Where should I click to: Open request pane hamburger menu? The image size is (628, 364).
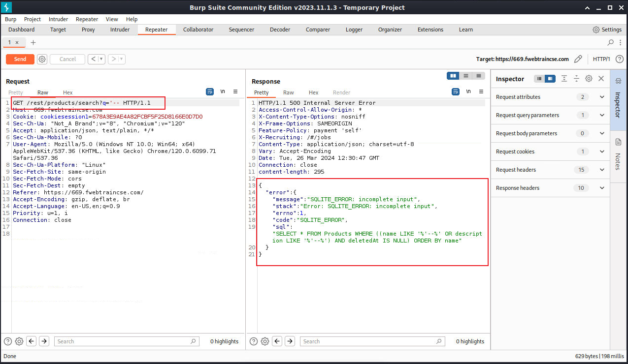(235, 91)
